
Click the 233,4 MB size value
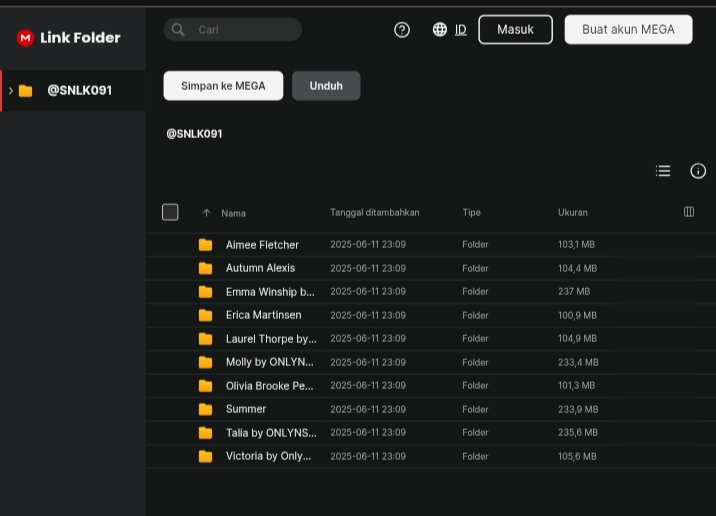point(578,362)
